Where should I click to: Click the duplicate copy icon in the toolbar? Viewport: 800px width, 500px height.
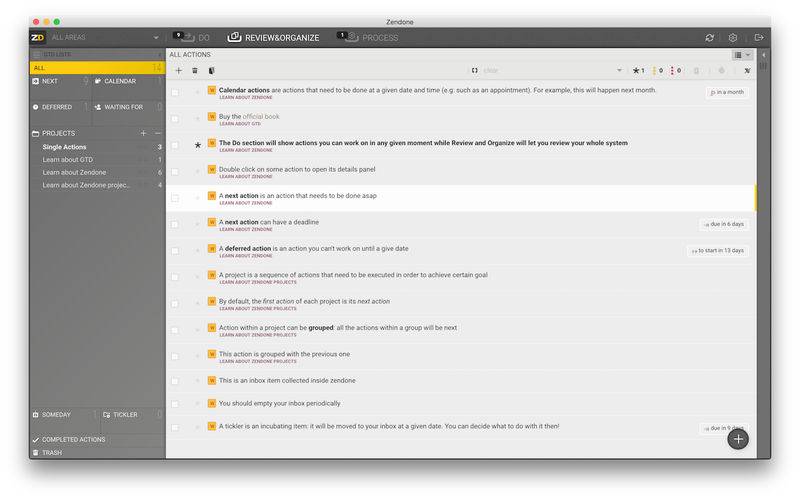tap(211, 70)
